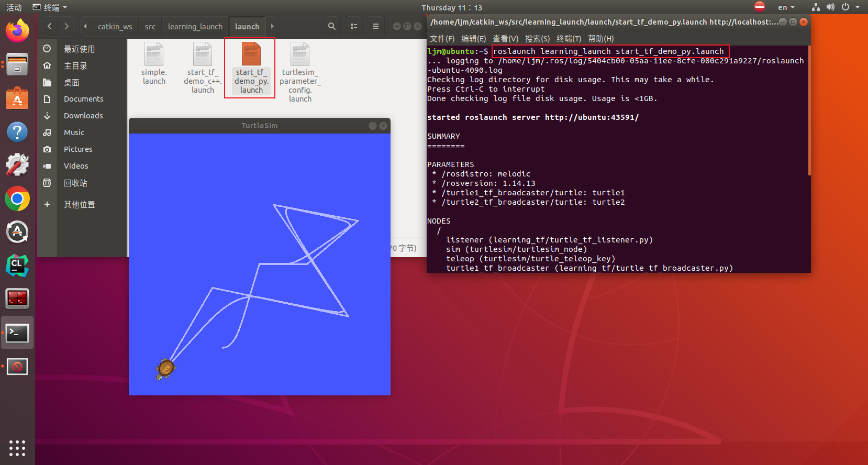Select the turtlesim_parameter_config.launch file

point(300,72)
